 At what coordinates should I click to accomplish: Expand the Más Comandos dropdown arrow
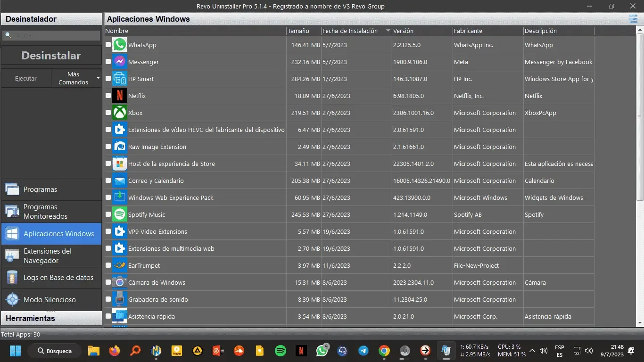pos(98,78)
